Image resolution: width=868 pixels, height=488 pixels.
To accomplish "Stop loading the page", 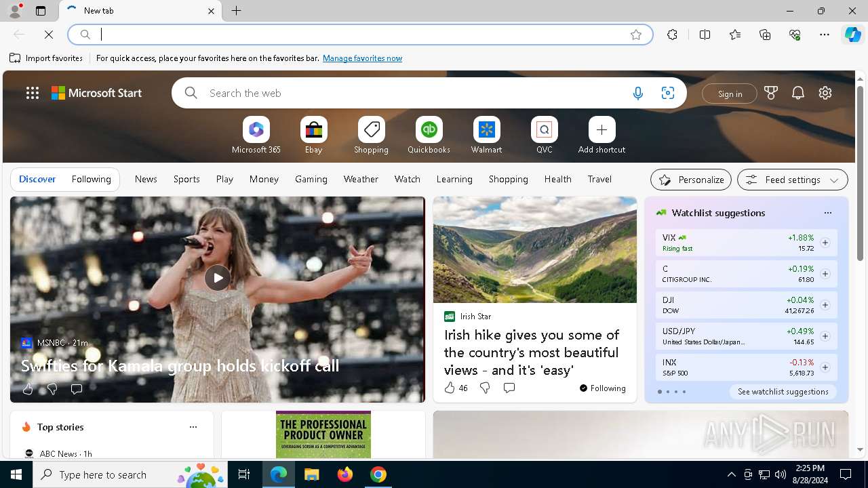I will 49,35.
